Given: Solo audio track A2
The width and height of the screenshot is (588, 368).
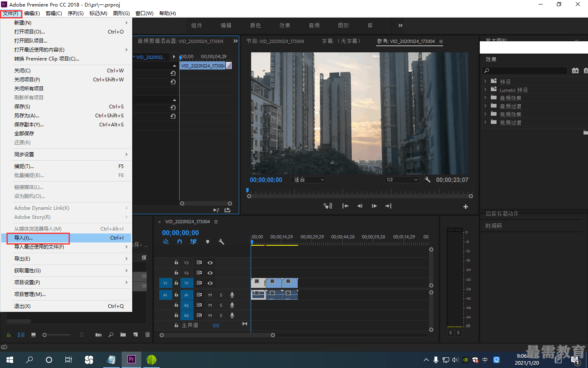Looking at the screenshot, I should coord(221,305).
